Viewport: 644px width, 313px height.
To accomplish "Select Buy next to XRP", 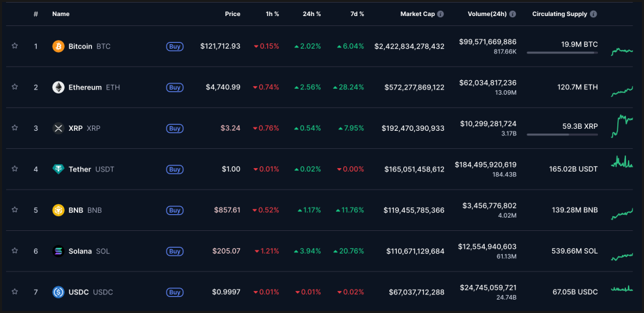I will (175, 128).
